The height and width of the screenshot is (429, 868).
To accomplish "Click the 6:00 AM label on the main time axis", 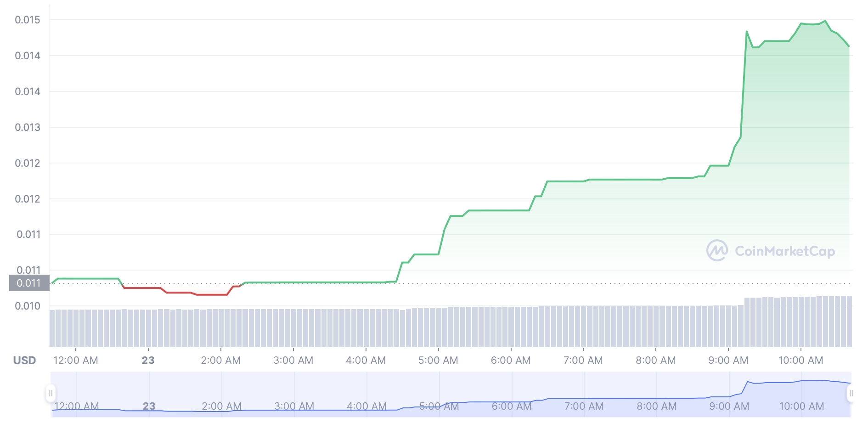I will coord(511,361).
